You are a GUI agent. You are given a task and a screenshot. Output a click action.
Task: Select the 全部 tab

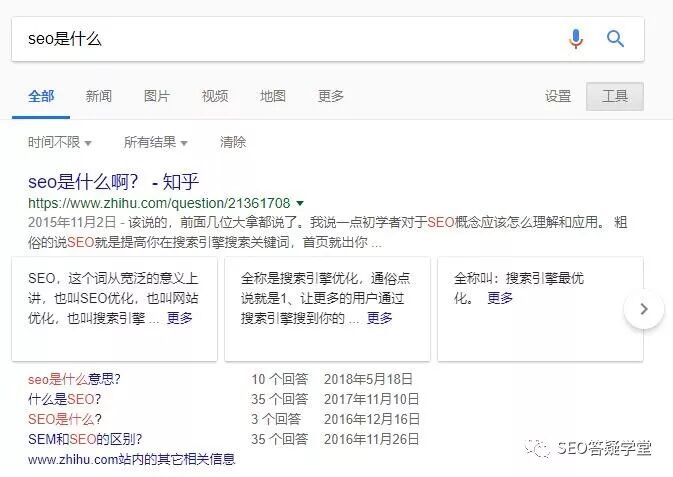(x=41, y=96)
